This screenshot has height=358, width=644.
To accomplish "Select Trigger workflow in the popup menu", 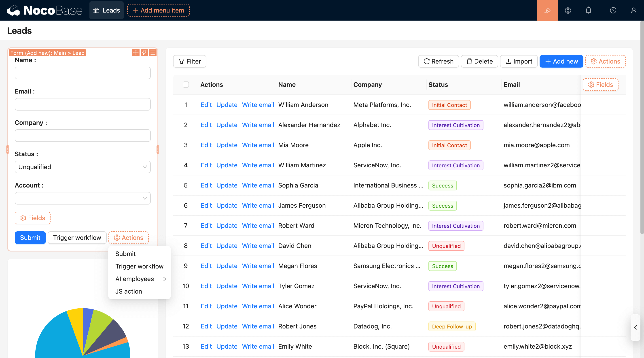I will point(139,266).
